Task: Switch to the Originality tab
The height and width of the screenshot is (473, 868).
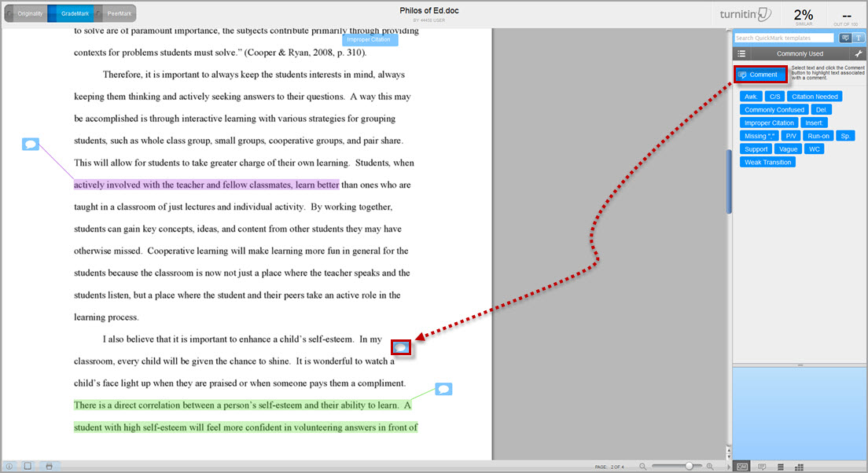Action: [x=27, y=13]
